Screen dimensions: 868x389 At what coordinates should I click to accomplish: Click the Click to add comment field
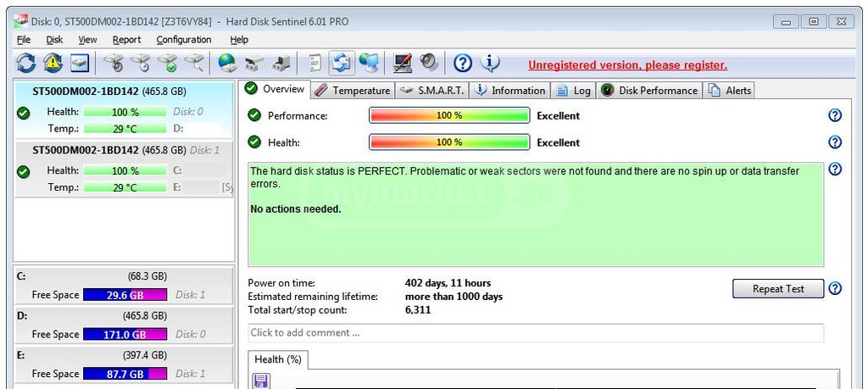(x=536, y=333)
